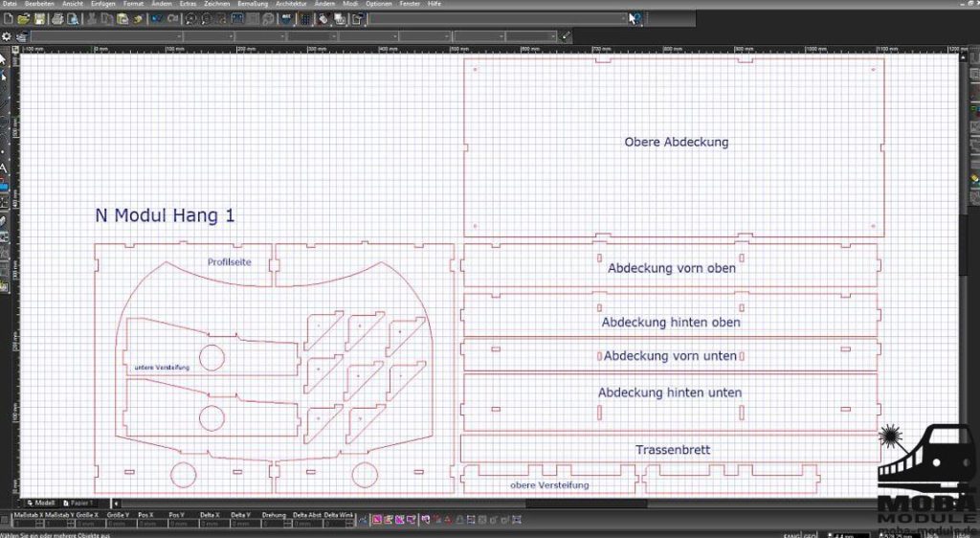Open the Datei menu
The height and width of the screenshot is (538, 980).
(10, 4)
